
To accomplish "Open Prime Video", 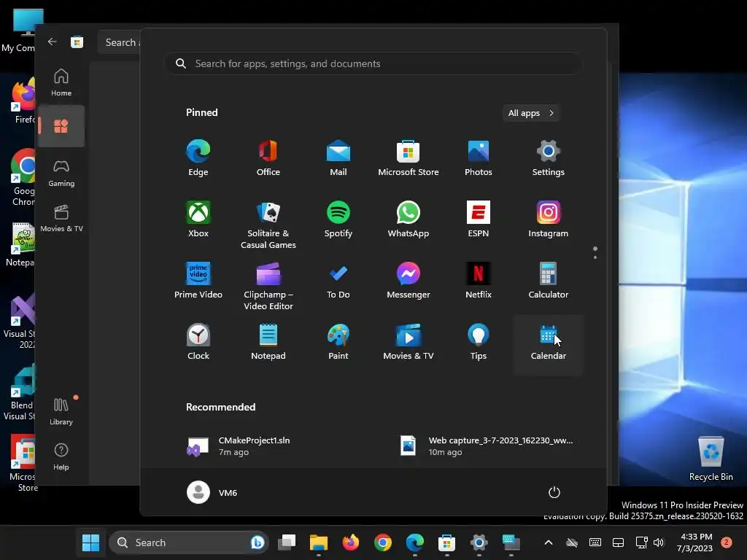I will 198,281.
